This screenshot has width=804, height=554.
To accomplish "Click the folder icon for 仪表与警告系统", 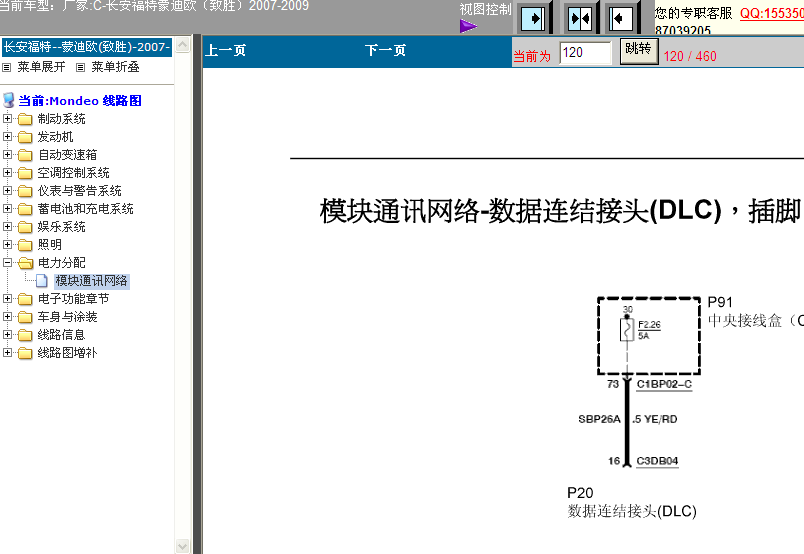I will click(25, 191).
